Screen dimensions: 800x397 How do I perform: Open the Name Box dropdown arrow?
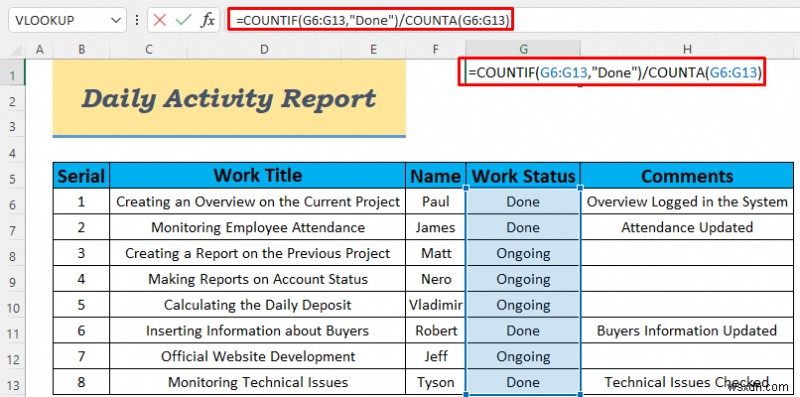(x=115, y=20)
